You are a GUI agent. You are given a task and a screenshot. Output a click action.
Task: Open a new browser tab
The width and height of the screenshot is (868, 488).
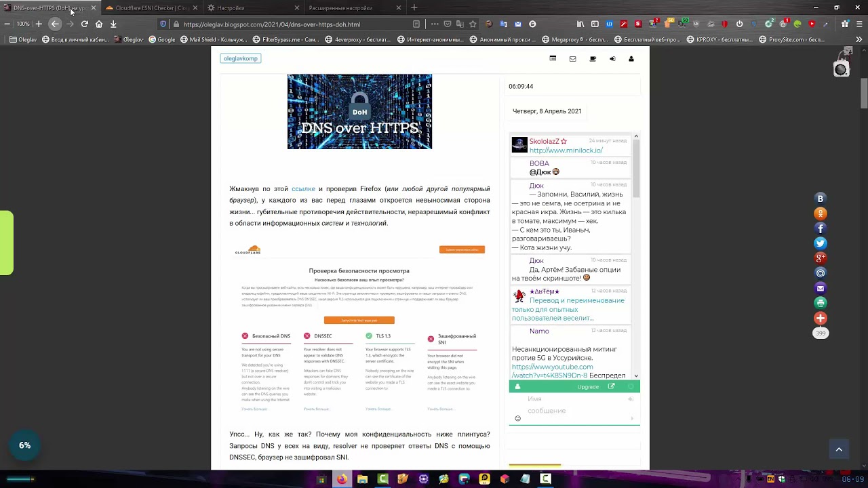[x=414, y=7]
